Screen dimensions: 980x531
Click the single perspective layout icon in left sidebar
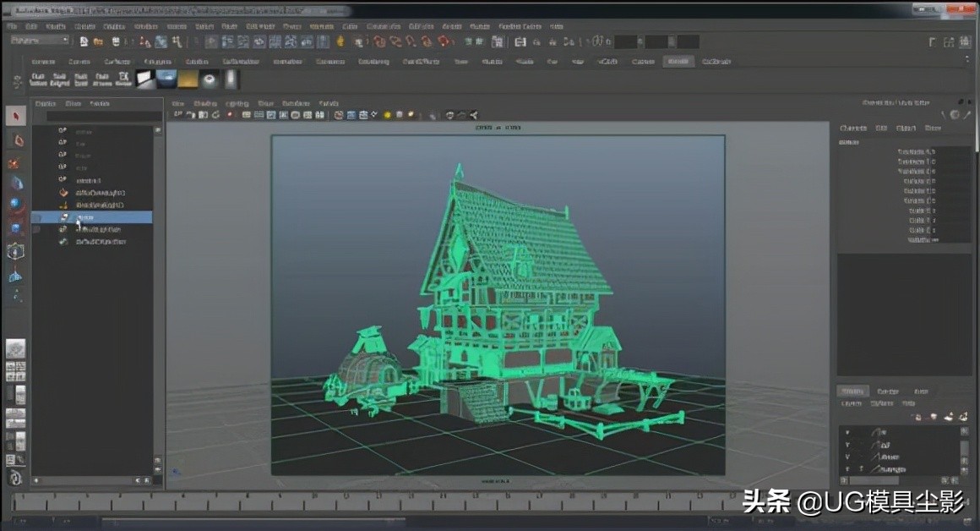tap(16, 348)
